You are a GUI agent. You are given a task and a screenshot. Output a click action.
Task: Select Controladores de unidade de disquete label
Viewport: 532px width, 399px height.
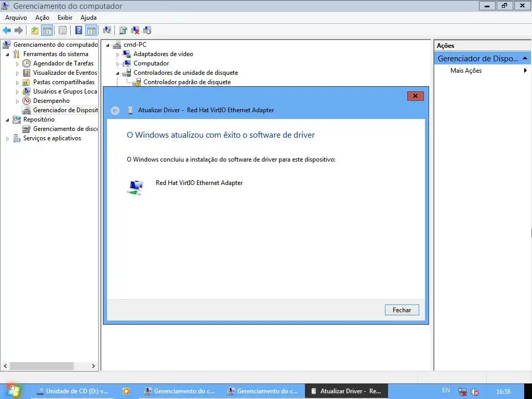click(x=185, y=73)
